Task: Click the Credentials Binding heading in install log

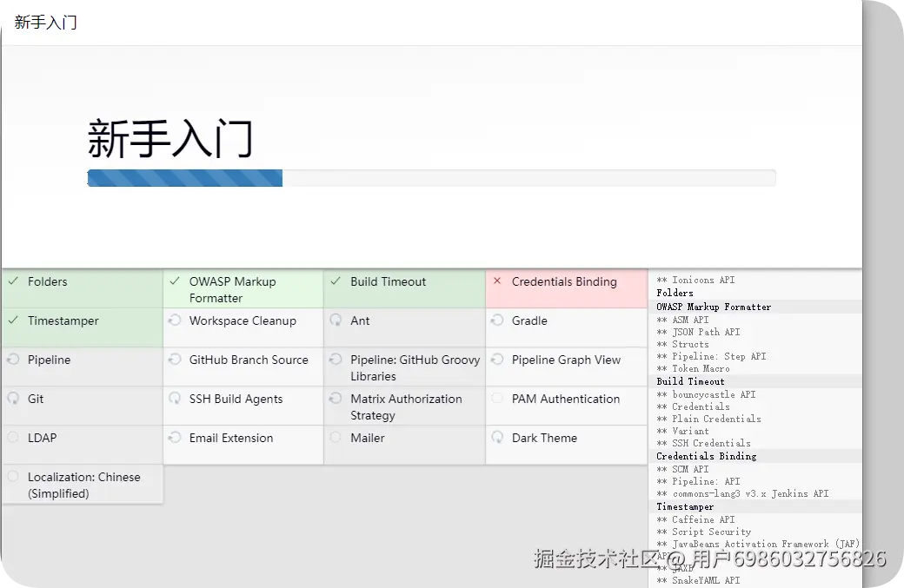Action: tap(706, 456)
